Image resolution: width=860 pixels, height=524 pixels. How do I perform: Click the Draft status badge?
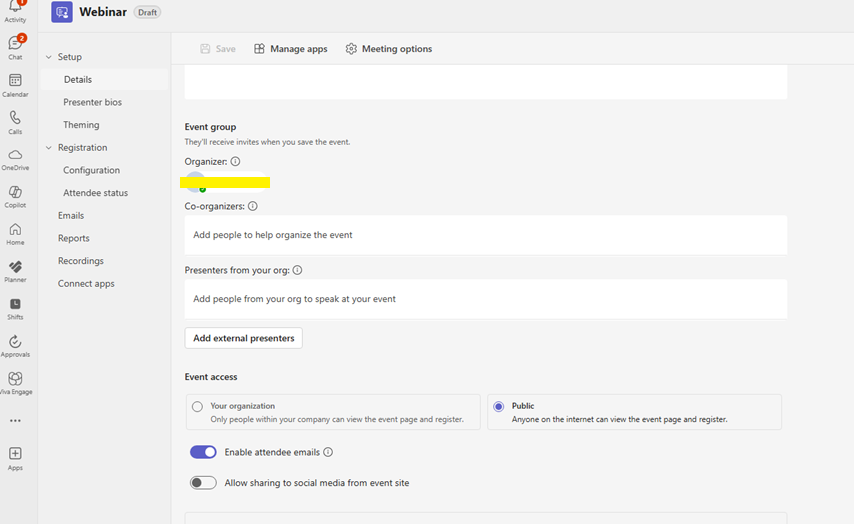(x=148, y=12)
